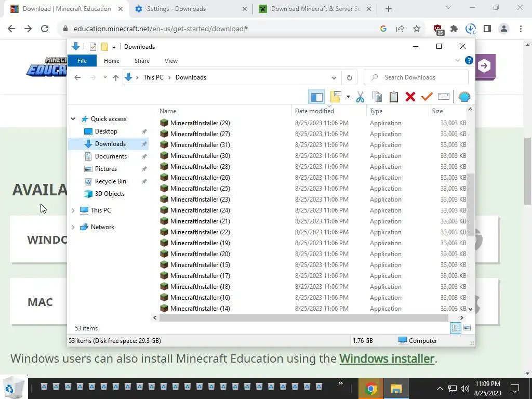Click the file list vertical scrollbar thumb
The image size is (532, 399).
470,205
